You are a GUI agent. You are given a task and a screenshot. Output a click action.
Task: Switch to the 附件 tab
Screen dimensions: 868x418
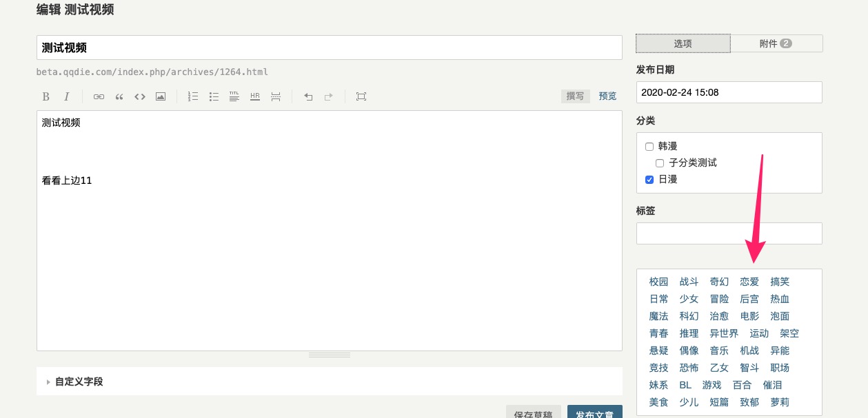pyautogui.click(x=776, y=43)
